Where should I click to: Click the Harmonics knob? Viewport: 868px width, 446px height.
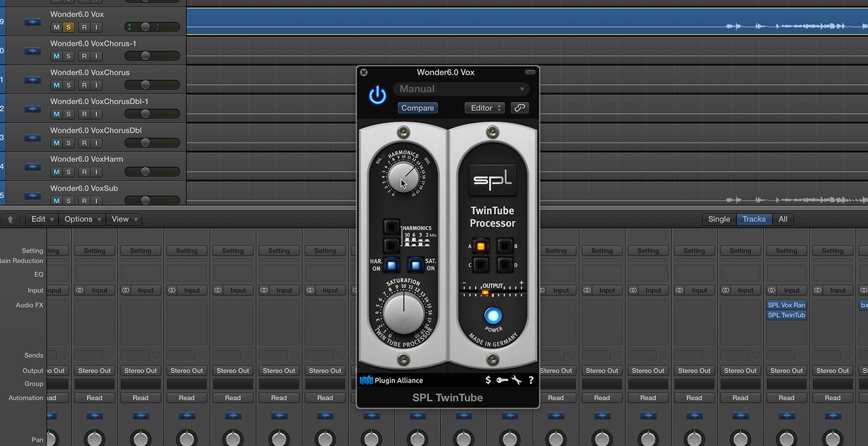pyautogui.click(x=403, y=178)
